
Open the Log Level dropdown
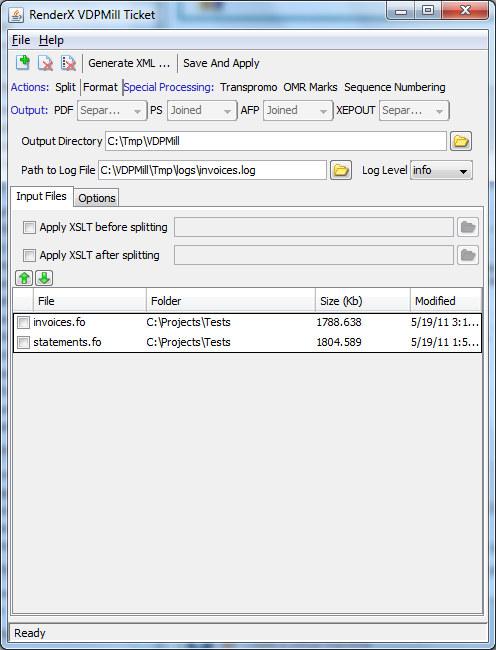pyautogui.click(x=441, y=170)
